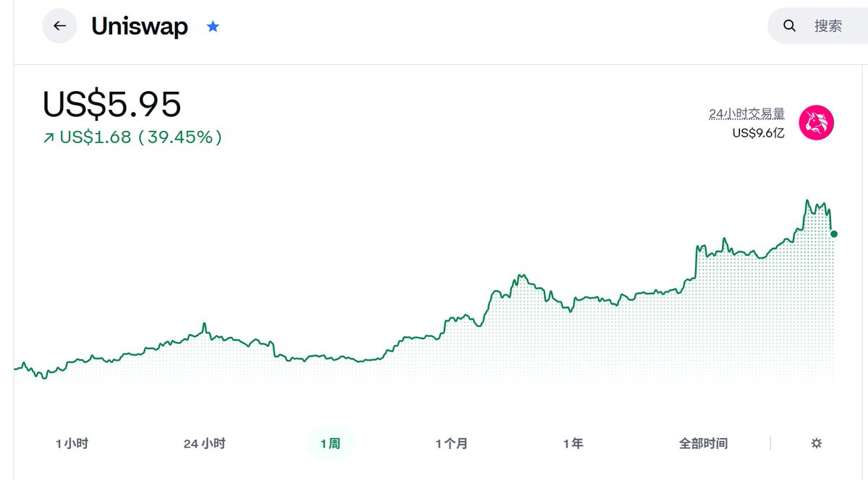Select the 1年 time range
Viewport: 868px width, 480px height.
coord(573,443)
